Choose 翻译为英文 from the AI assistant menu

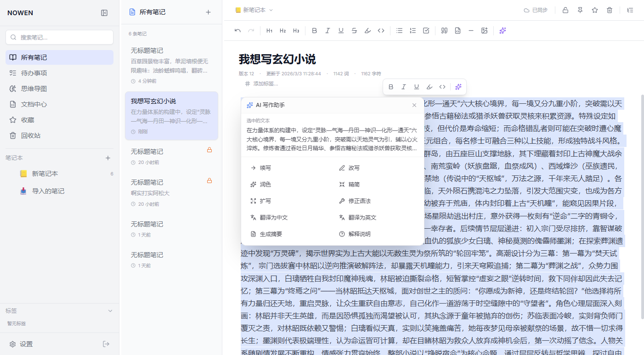(362, 218)
